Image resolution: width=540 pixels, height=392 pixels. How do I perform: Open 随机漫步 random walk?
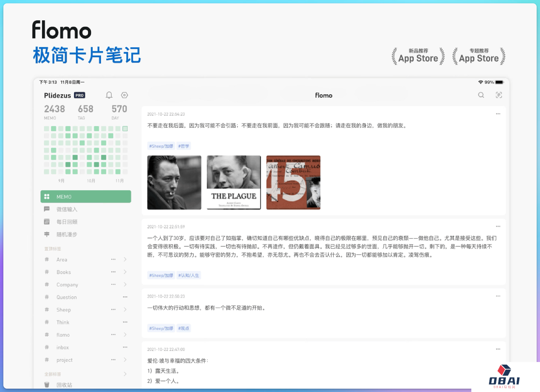pos(67,235)
